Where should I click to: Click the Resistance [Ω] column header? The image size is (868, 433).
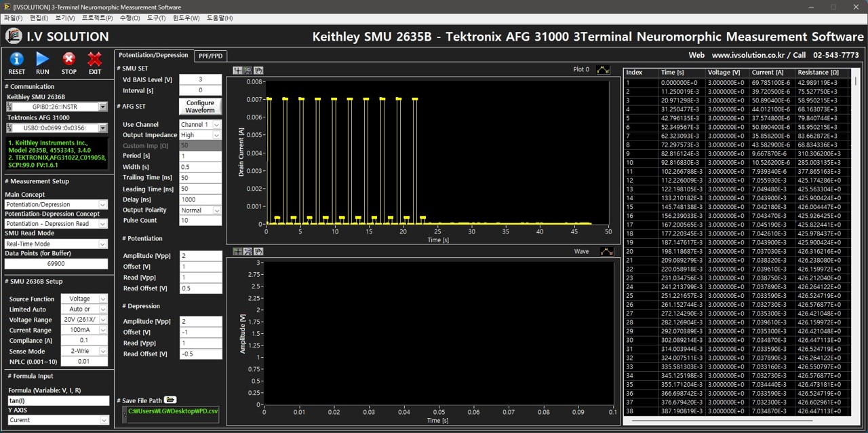coord(822,72)
